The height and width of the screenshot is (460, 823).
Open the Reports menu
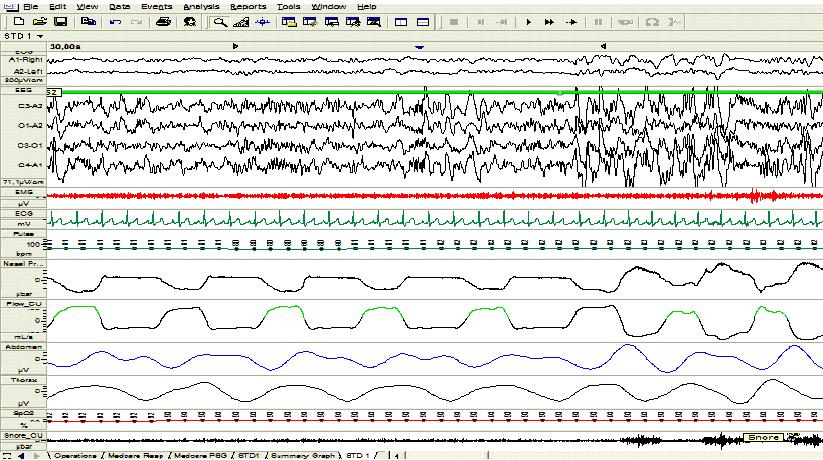point(248,6)
